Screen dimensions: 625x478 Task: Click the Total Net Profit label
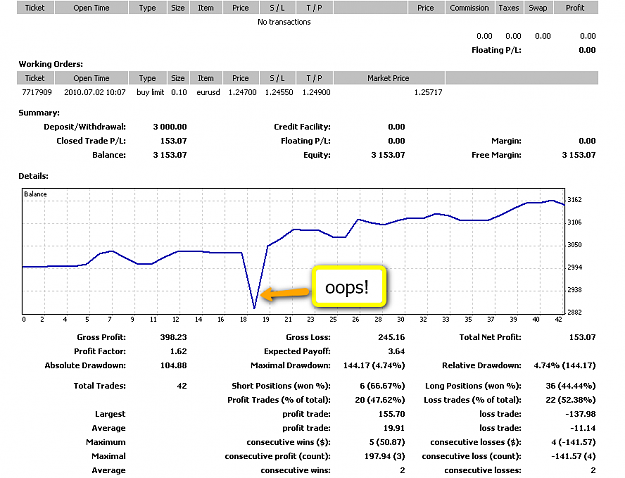coord(490,337)
